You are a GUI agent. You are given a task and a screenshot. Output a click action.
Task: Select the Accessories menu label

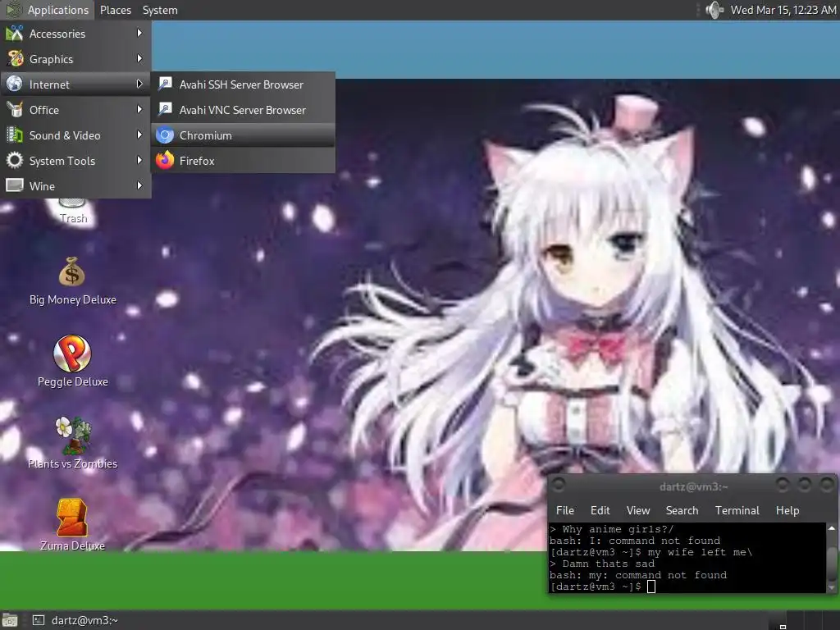coord(57,34)
